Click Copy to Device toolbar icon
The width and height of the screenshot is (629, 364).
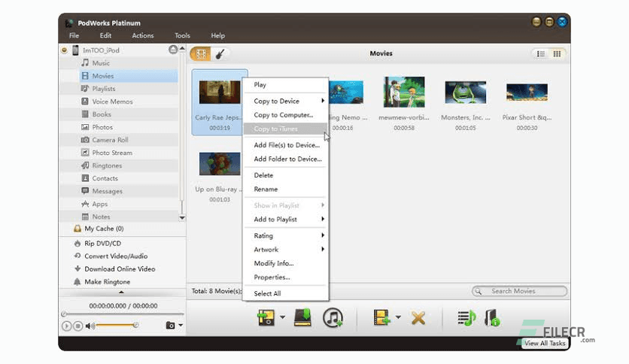point(266,317)
